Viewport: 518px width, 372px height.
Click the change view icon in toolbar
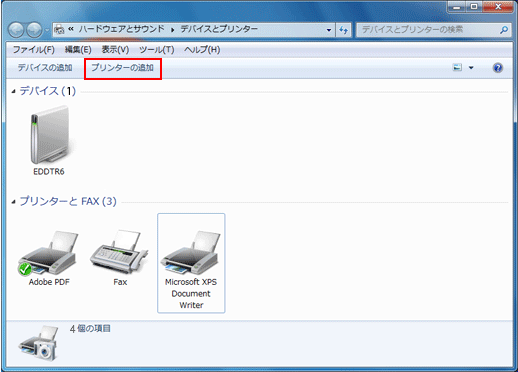click(x=457, y=68)
